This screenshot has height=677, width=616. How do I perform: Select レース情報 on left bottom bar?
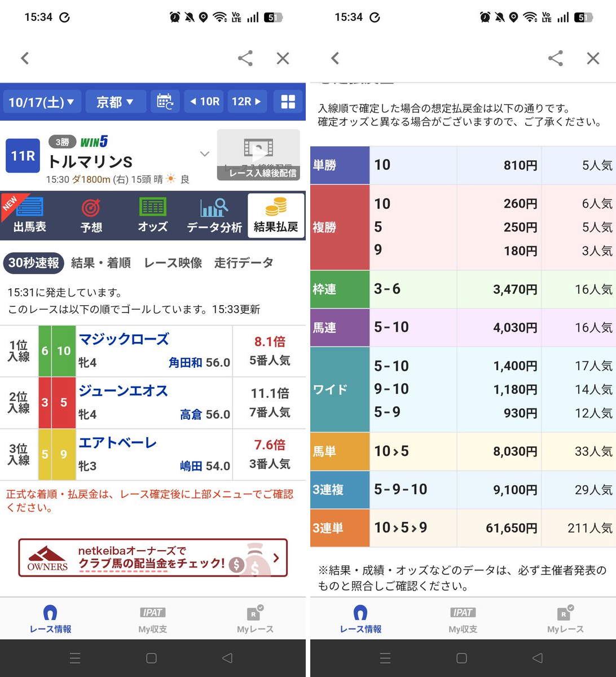pyautogui.click(x=50, y=619)
